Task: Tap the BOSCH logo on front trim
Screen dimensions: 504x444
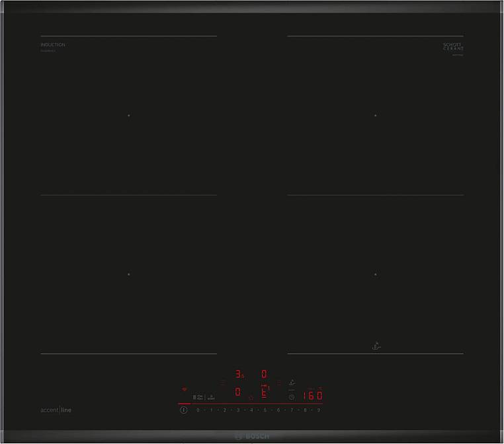Action: point(252,437)
